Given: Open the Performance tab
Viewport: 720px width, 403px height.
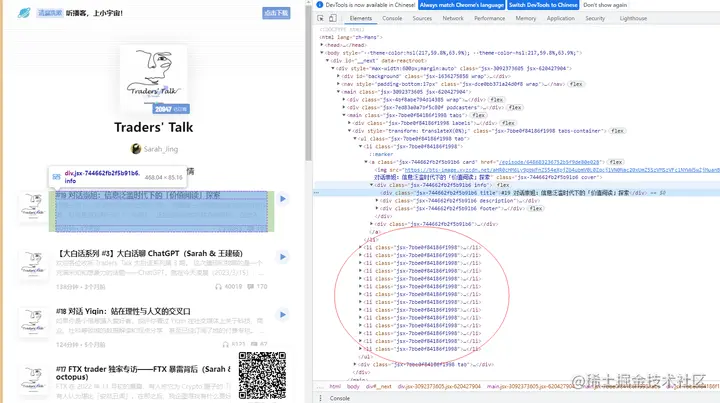Looking at the screenshot, I should 489,18.
